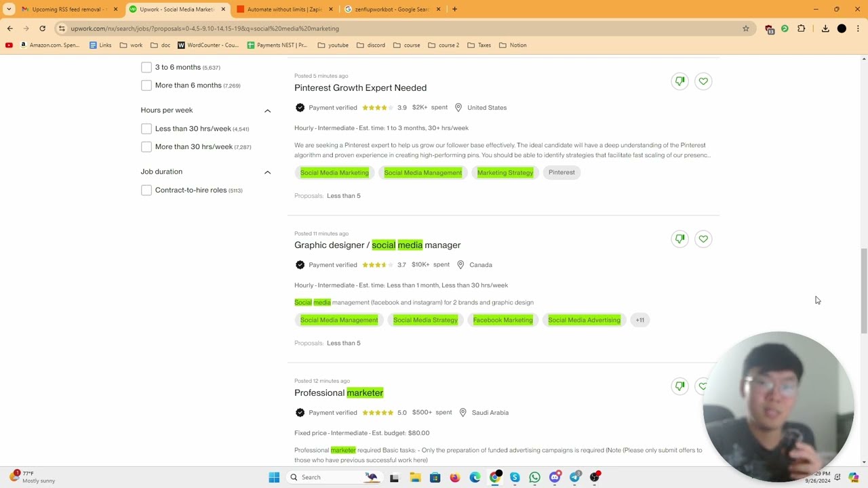Viewport: 868px width, 488px height.
Task: Click the 3.9 star rating on the Pinterest job
Action: [384, 108]
